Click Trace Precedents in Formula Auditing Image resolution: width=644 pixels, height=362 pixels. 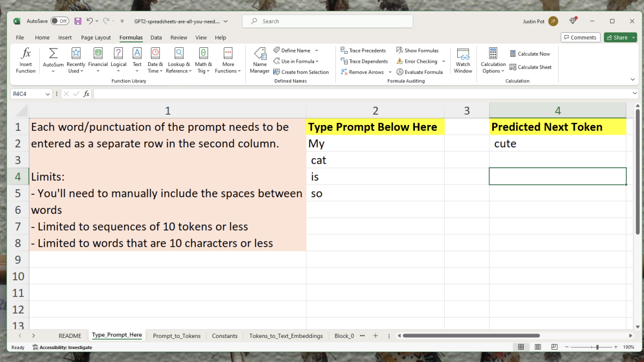click(363, 50)
